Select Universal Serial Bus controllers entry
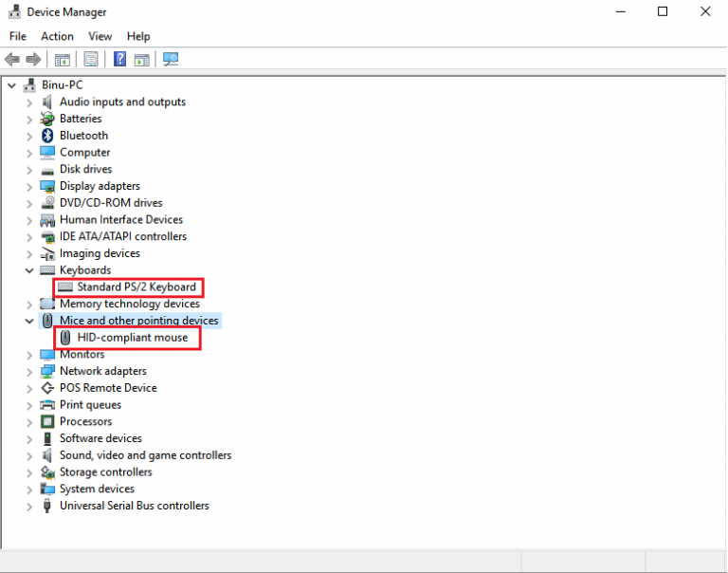This screenshot has width=728, height=573. pos(134,506)
